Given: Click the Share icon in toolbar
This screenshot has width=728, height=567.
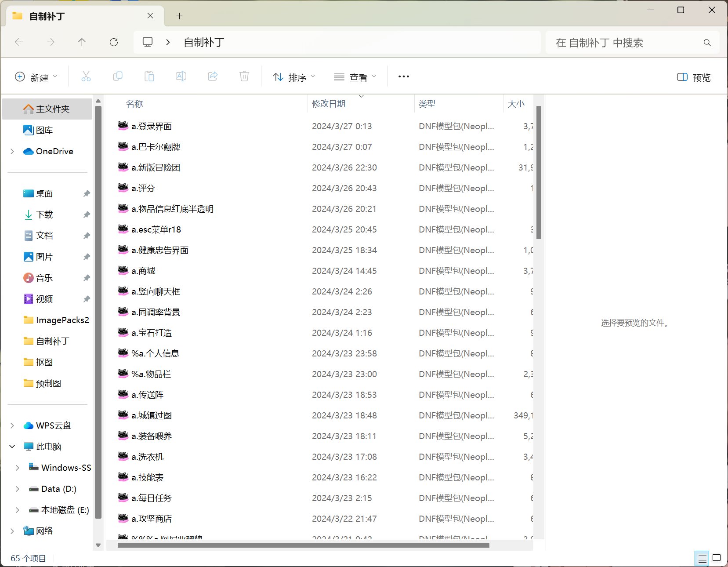Looking at the screenshot, I should (213, 76).
